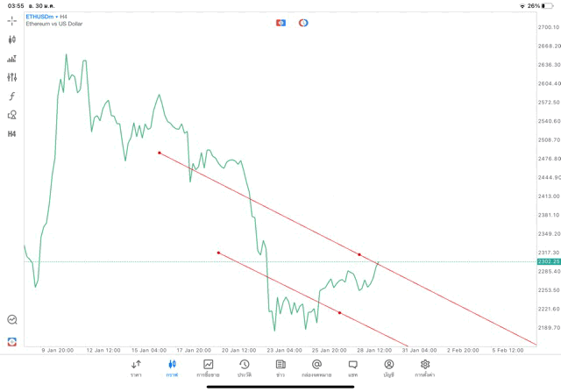This screenshot has width=561, height=392.
Task: Select the upper red trendline's left anchor point
Action: (160, 153)
